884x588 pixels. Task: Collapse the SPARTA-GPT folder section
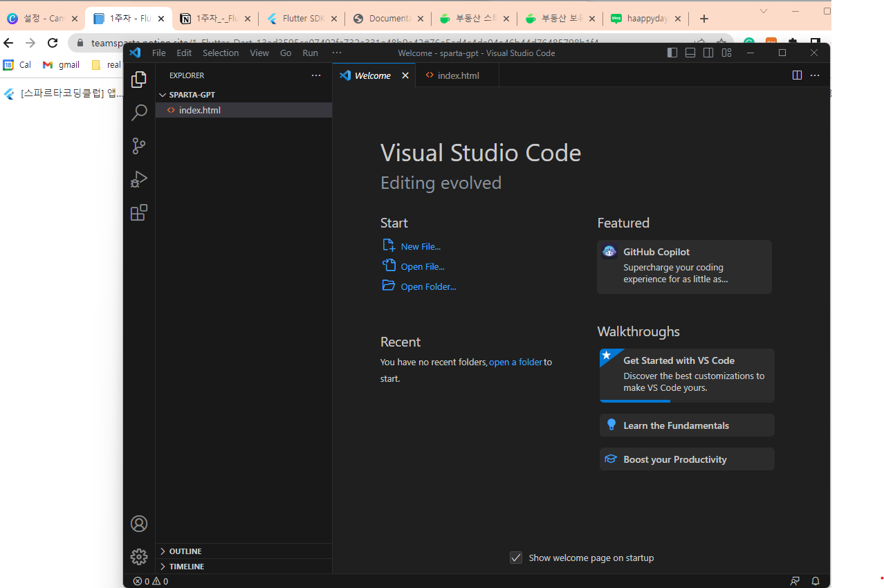243,95
